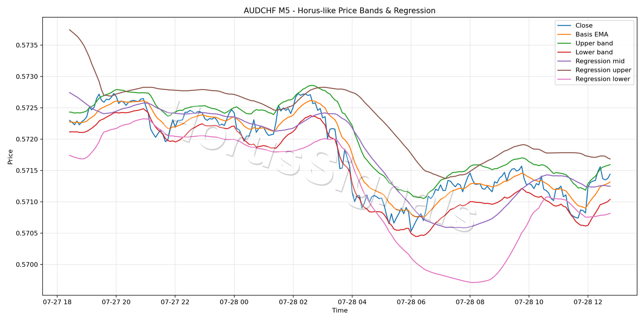Screen dimensions: 644x322
Task: Click the x-axis tick '07-27 20'
Action: 116,302
